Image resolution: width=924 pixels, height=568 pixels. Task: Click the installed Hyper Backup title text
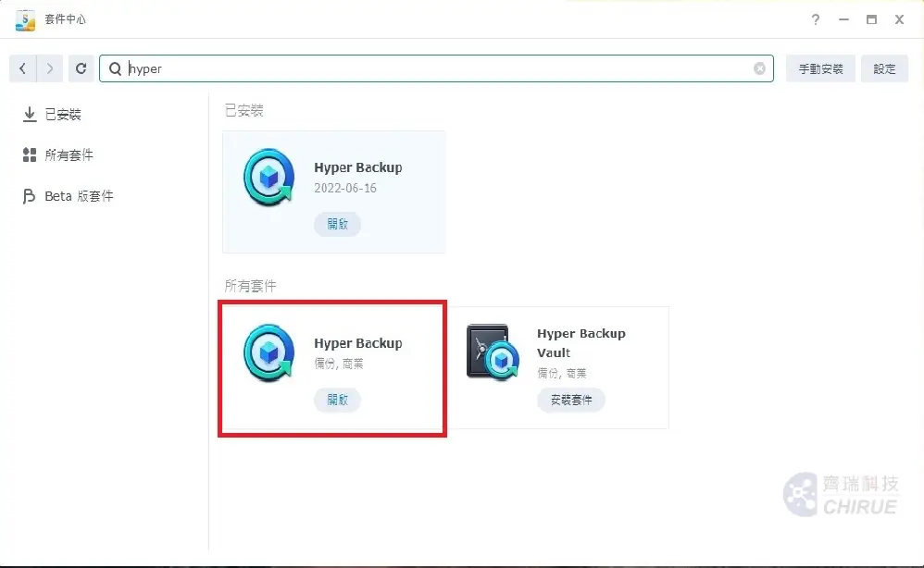[358, 167]
